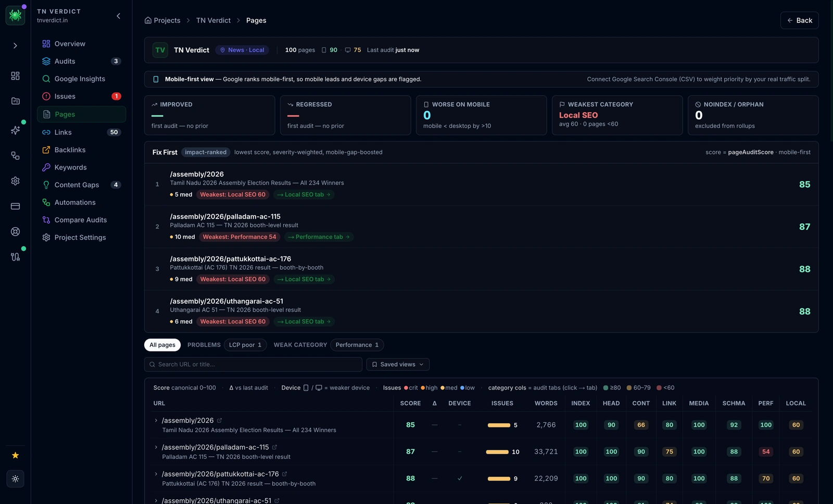Click the Back button

[x=800, y=20]
